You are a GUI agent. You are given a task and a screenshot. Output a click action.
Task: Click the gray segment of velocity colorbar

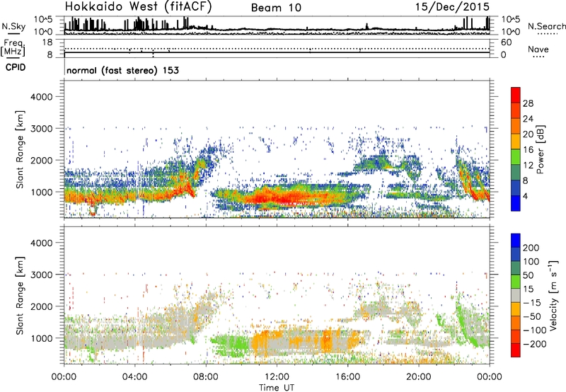pos(516,295)
